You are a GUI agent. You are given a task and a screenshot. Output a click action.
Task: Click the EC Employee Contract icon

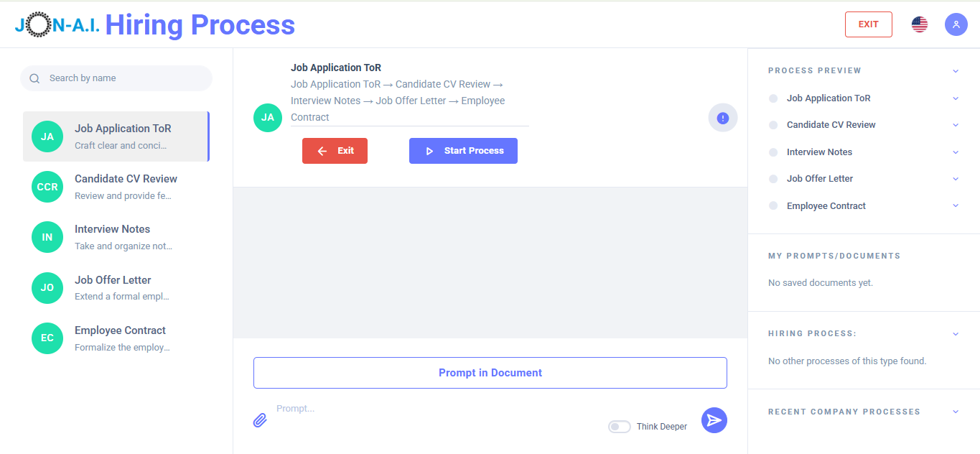pos(47,338)
